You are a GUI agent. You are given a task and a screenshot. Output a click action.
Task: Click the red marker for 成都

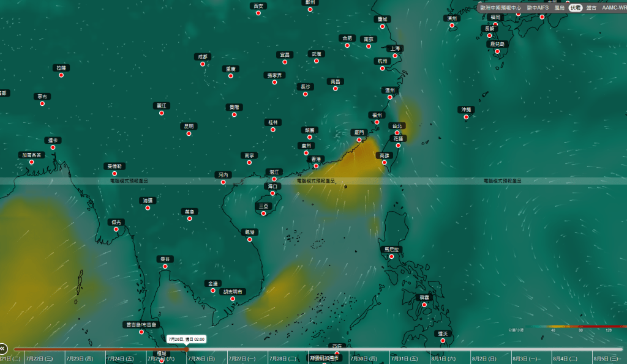click(203, 64)
